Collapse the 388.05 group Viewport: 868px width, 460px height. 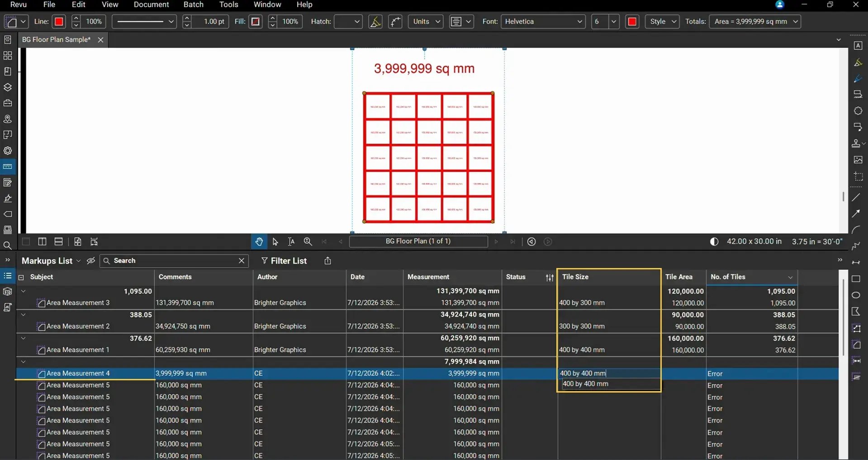coord(23,315)
